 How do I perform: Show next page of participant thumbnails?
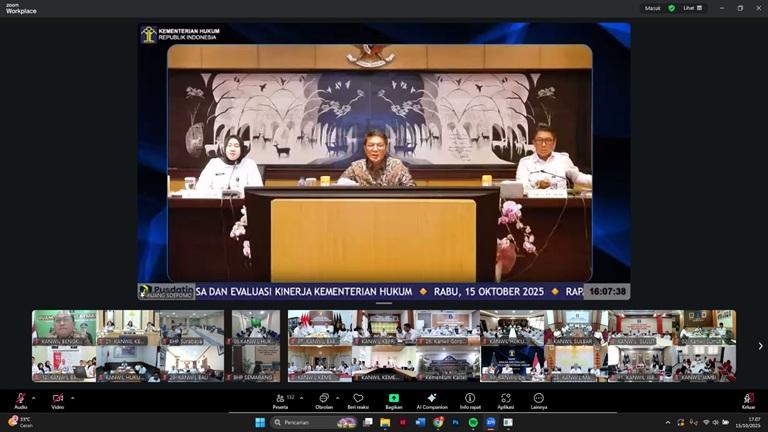pos(760,346)
